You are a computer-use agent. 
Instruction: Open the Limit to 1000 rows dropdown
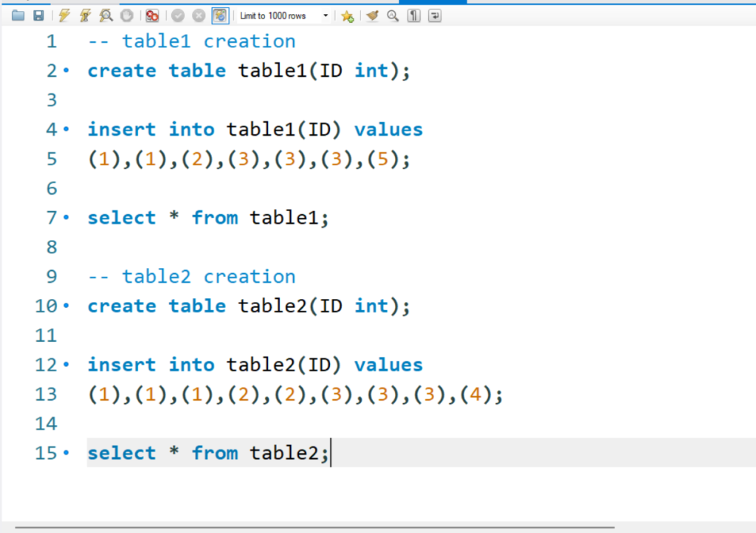pos(284,16)
